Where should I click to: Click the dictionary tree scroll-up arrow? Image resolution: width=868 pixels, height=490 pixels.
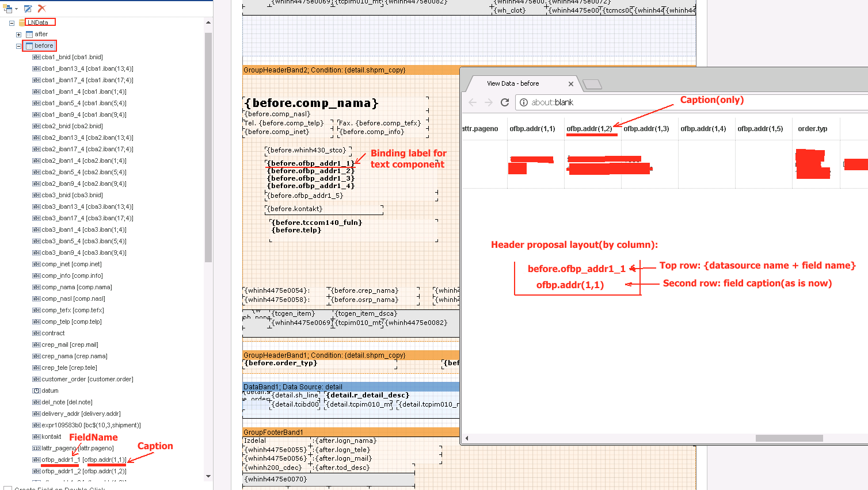point(208,22)
